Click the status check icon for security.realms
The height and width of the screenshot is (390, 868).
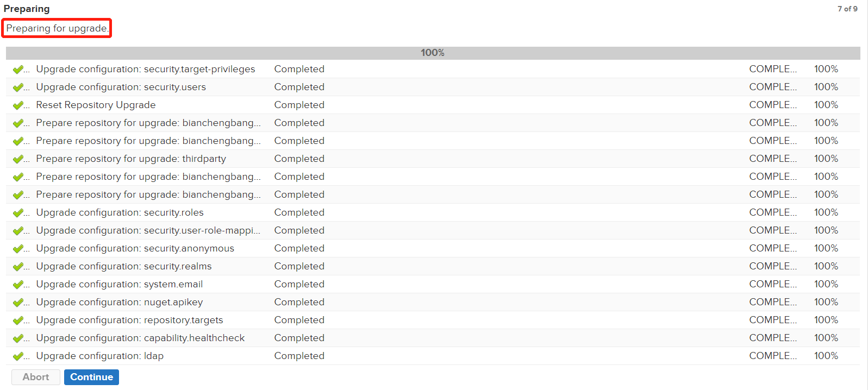(x=18, y=267)
